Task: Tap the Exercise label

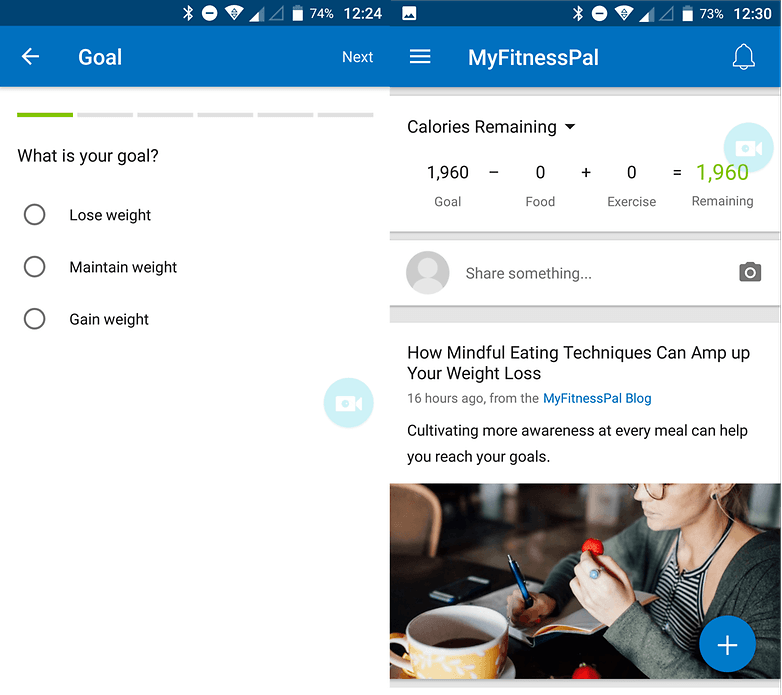Action: (x=631, y=201)
